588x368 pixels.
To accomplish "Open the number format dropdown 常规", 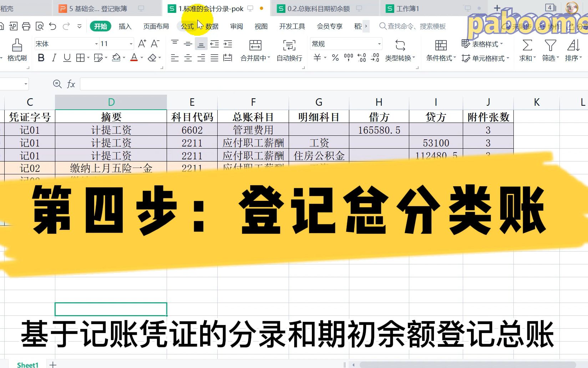I will (379, 44).
